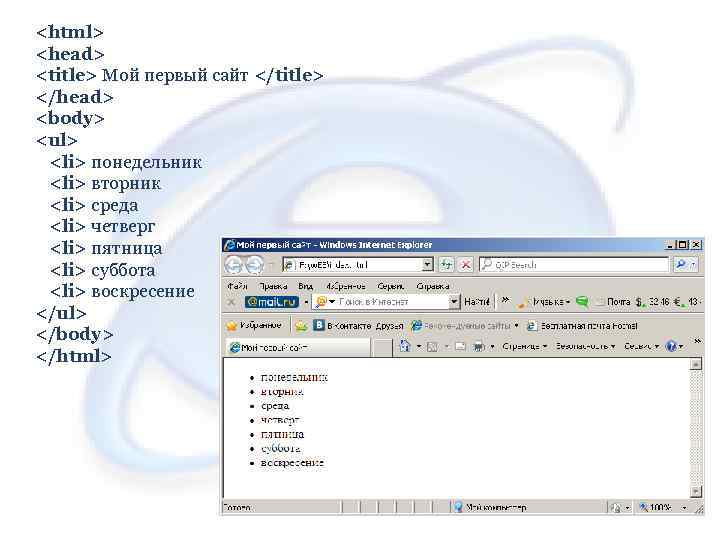Click the list item четверг in browser
This screenshot has height=540, width=720.
[x=280, y=420]
